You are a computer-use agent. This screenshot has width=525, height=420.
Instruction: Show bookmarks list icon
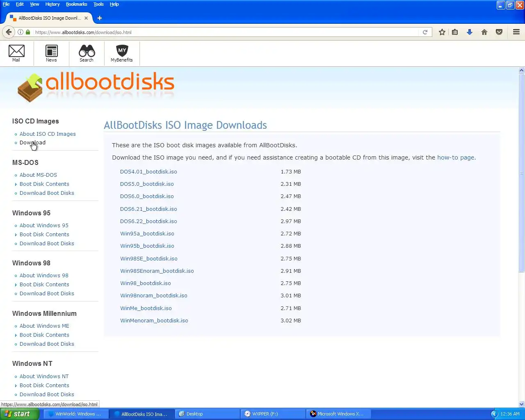point(455,32)
